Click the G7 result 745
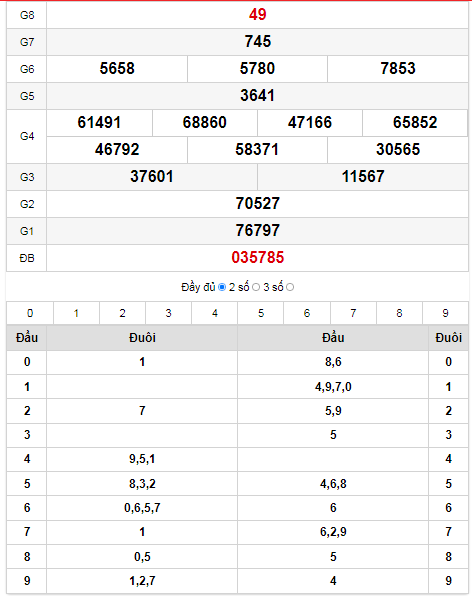This screenshot has height=596, width=472. tap(258, 42)
